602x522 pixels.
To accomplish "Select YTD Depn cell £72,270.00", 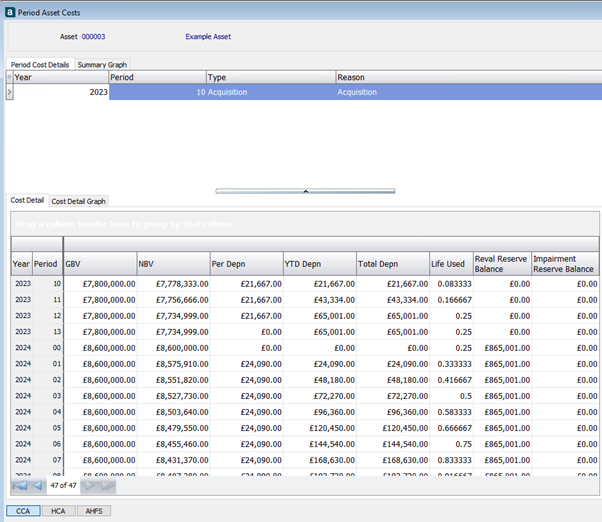I will pos(320,396).
